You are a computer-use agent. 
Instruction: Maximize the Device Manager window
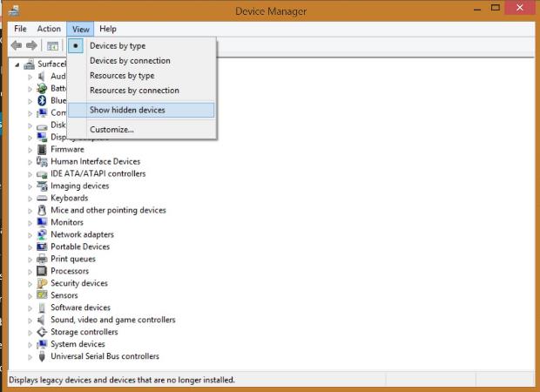click(x=496, y=8)
